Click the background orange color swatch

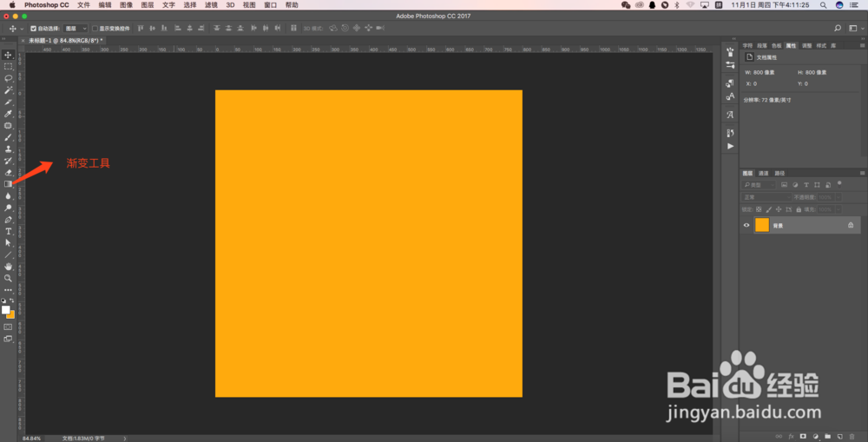11,315
